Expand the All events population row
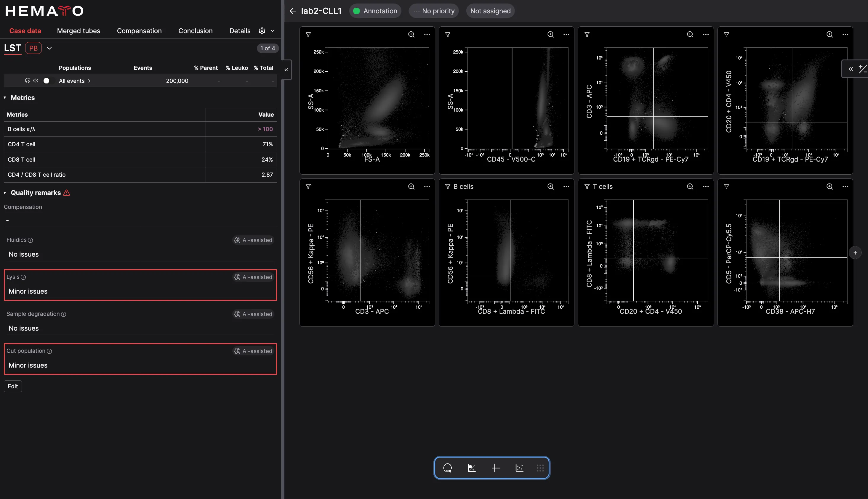The width and height of the screenshot is (868, 499). [89, 81]
